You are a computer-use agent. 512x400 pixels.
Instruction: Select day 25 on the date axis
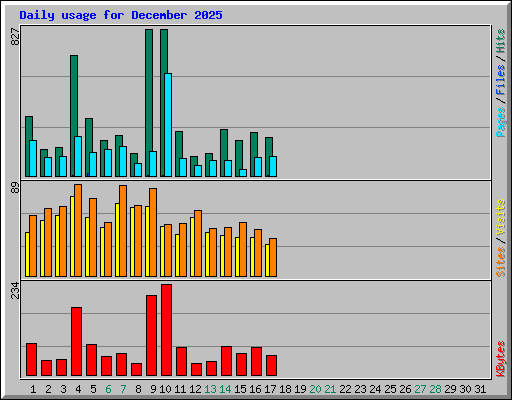point(390,389)
